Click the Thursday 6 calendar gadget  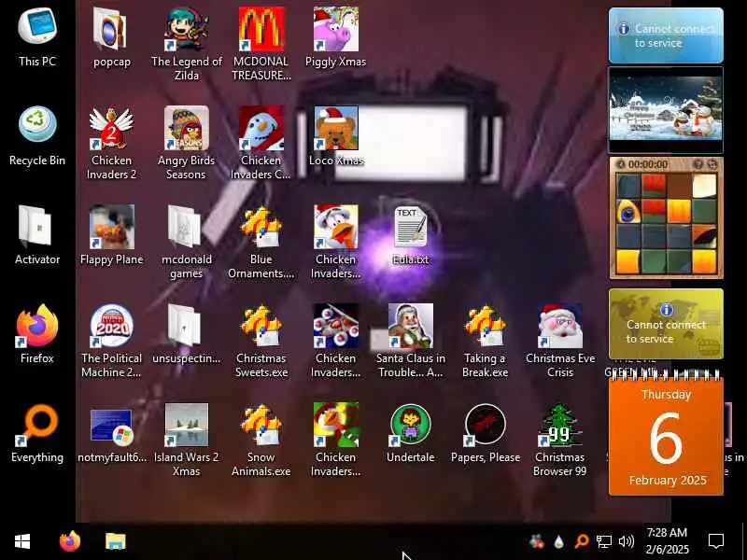point(666,434)
